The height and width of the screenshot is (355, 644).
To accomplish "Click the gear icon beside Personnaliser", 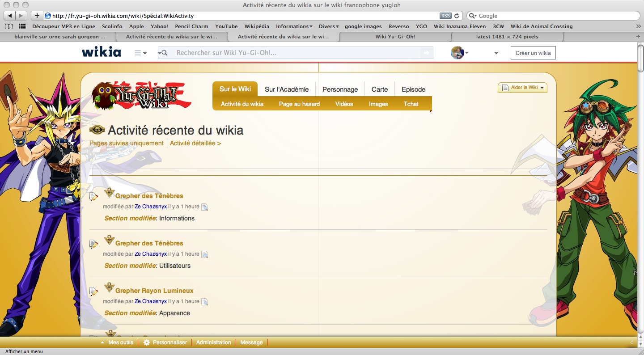I will 147,342.
